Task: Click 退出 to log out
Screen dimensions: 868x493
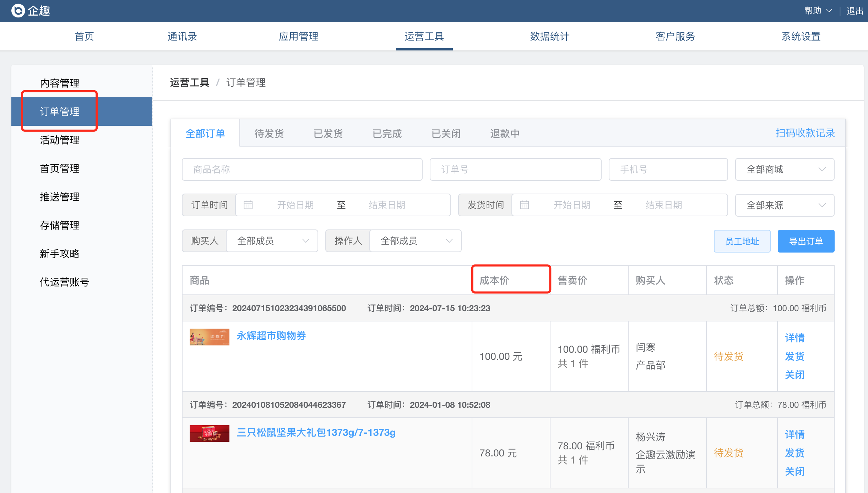Action: point(855,11)
